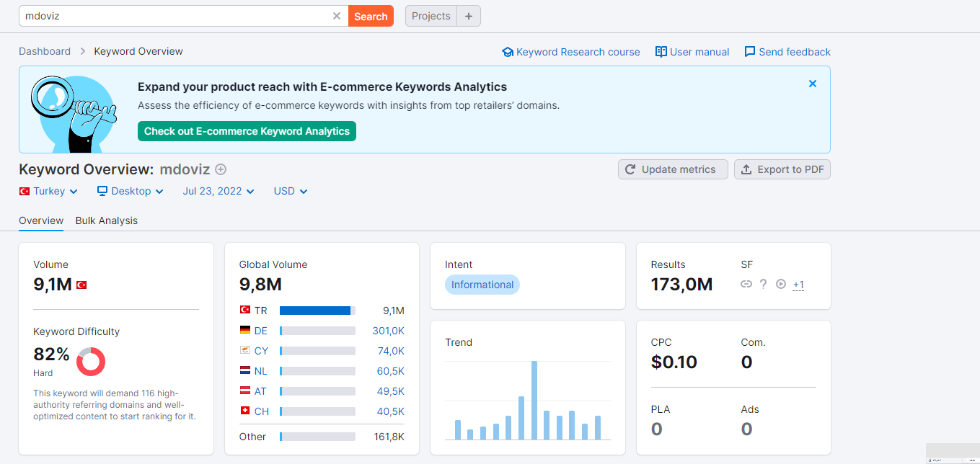Select the Overview tab

(x=41, y=220)
